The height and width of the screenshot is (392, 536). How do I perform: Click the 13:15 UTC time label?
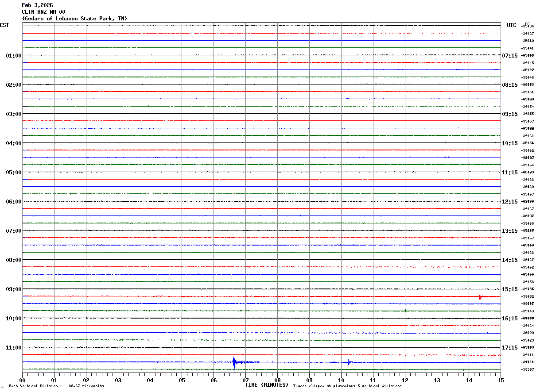pos(510,231)
